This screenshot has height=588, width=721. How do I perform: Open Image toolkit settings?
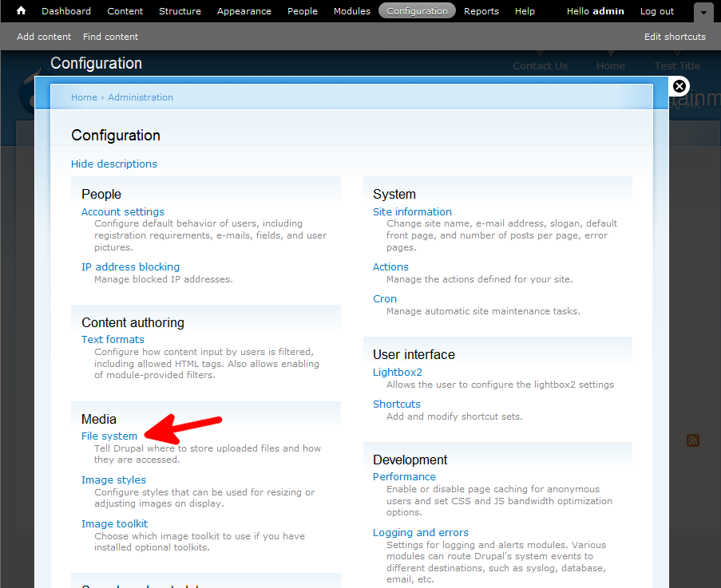[114, 523]
